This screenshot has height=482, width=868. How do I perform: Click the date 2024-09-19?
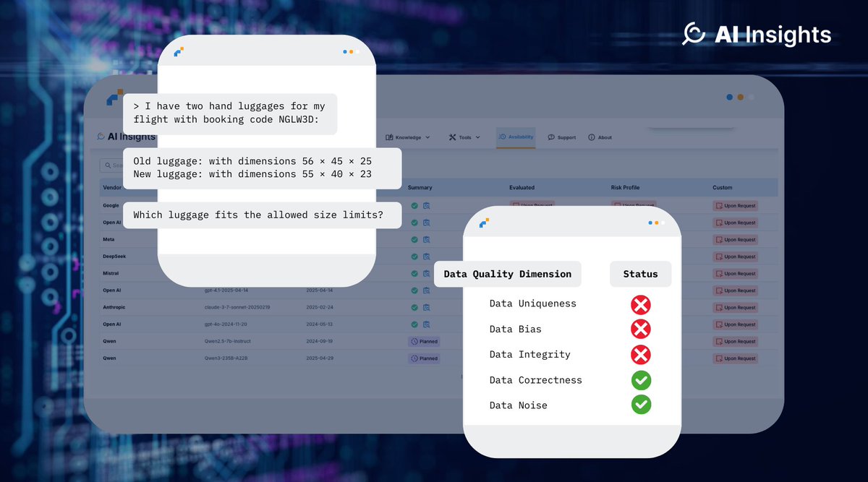(318, 341)
